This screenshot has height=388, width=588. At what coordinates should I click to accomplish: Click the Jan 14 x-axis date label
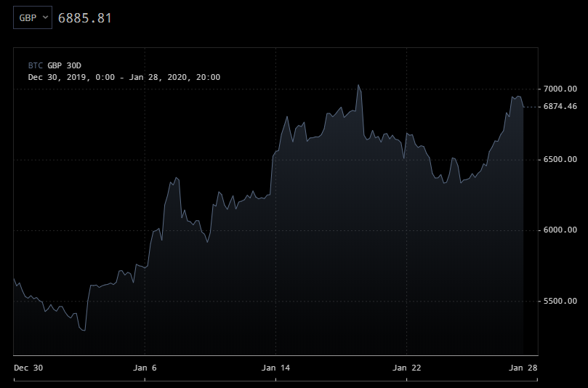point(275,368)
